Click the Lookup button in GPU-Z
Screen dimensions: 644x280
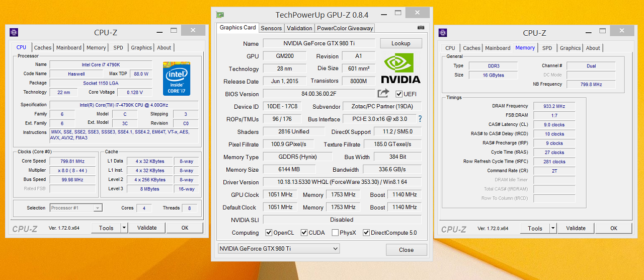pos(401,43)
